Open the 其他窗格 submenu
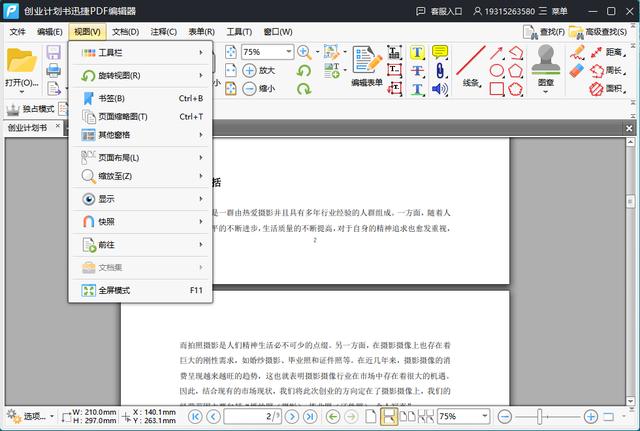 click(141, 135)
